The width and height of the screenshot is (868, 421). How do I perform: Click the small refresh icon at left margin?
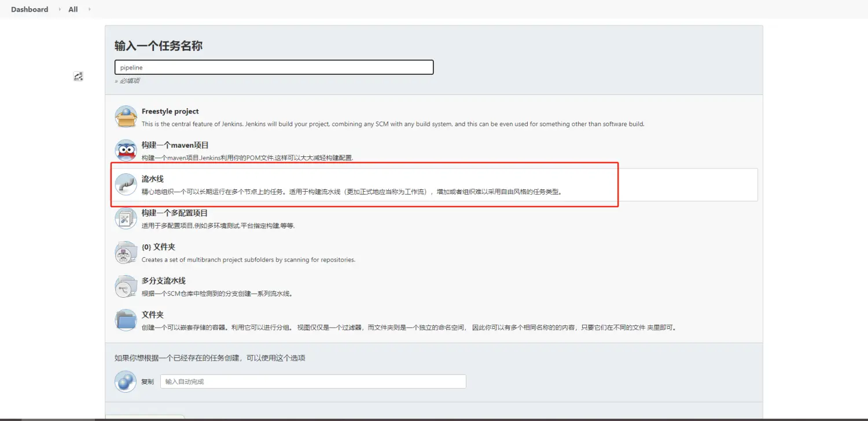point(79,76)
